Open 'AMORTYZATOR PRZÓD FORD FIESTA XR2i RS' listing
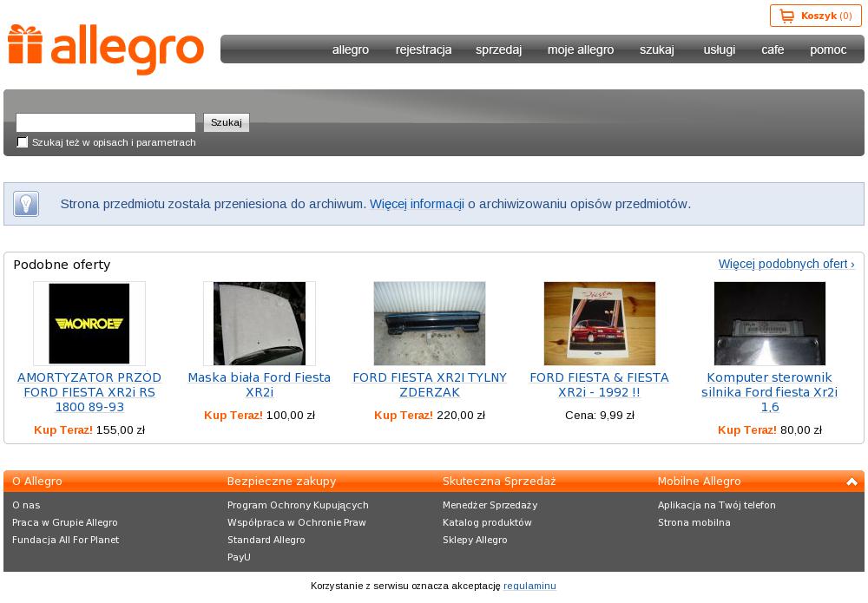The width and height of the screenshot is (868, 603). (x=89, y=392)
